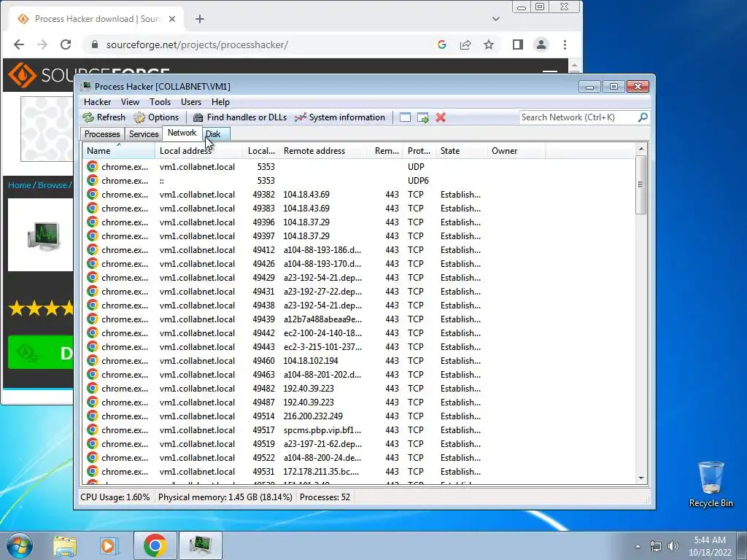The image size is (747, 560).
Task: Open the Hacker menu
Action: (x=97, y=102)
